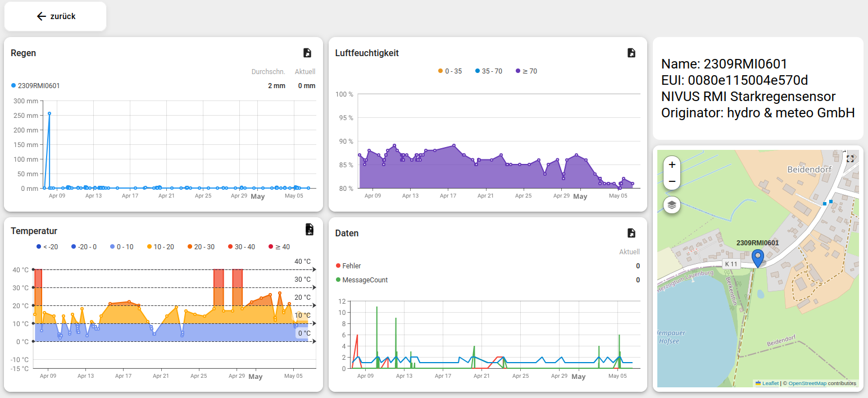Click the 250 mm rain peak data point

49,113
